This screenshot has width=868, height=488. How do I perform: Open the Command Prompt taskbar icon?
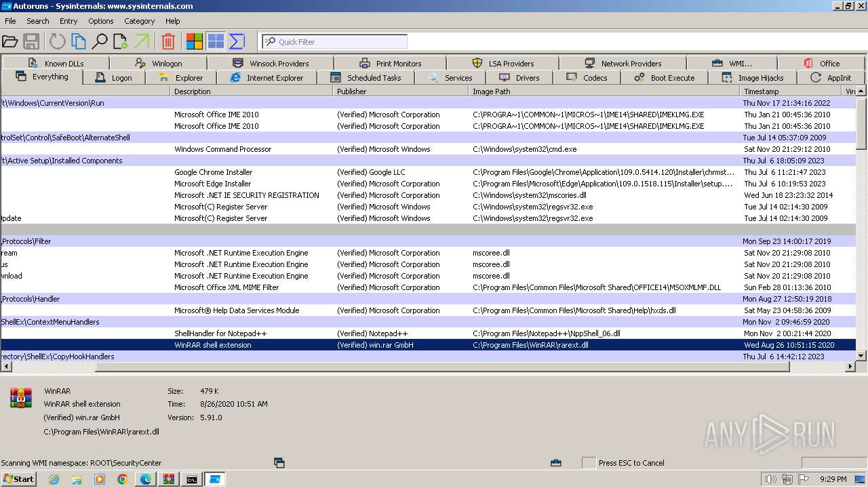pyautogui.click(x=192, y=479)
